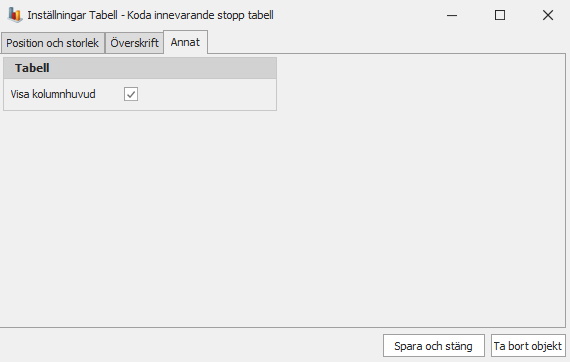This screenshot has height=362, width=570.
Task: Close the Inställningar Tabell window
Action: click(x=548, y=15)
